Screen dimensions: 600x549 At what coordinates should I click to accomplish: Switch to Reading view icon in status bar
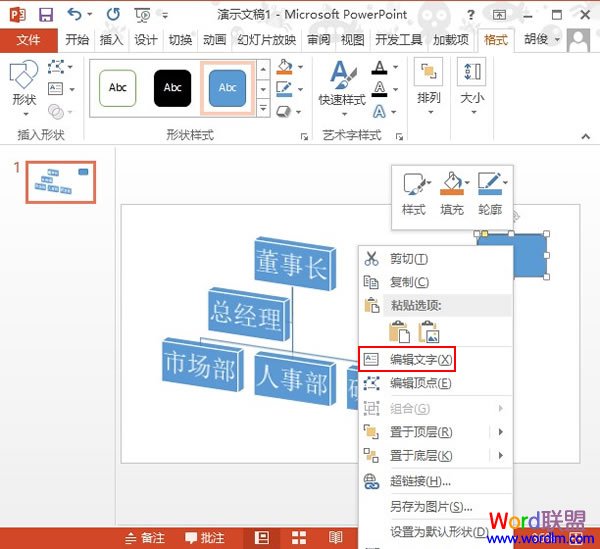click(x=335, y=538)
